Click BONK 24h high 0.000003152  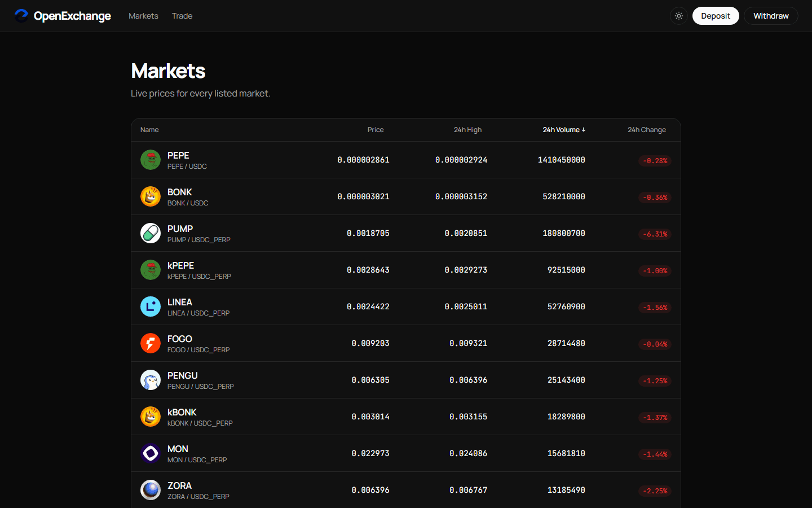click(461, 197)
